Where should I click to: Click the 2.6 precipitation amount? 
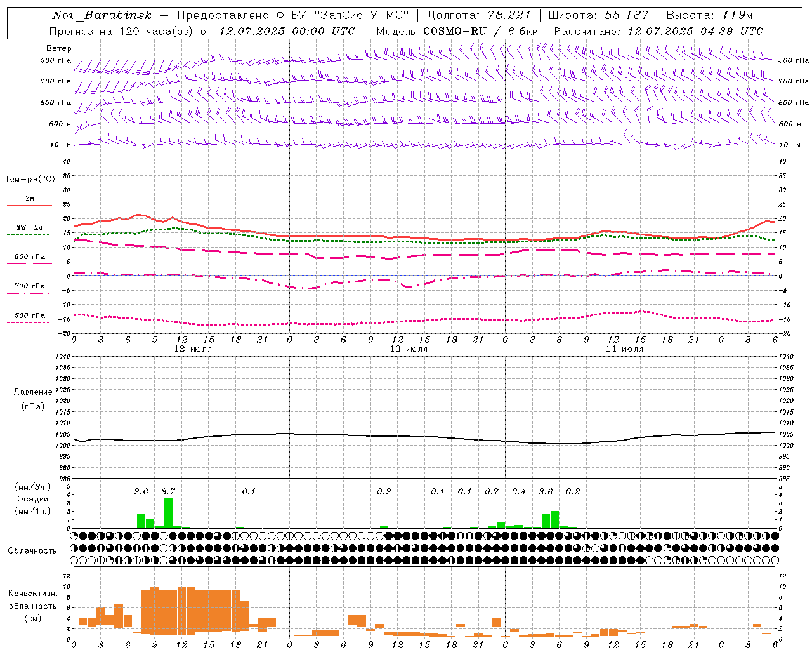pos(141,491)
